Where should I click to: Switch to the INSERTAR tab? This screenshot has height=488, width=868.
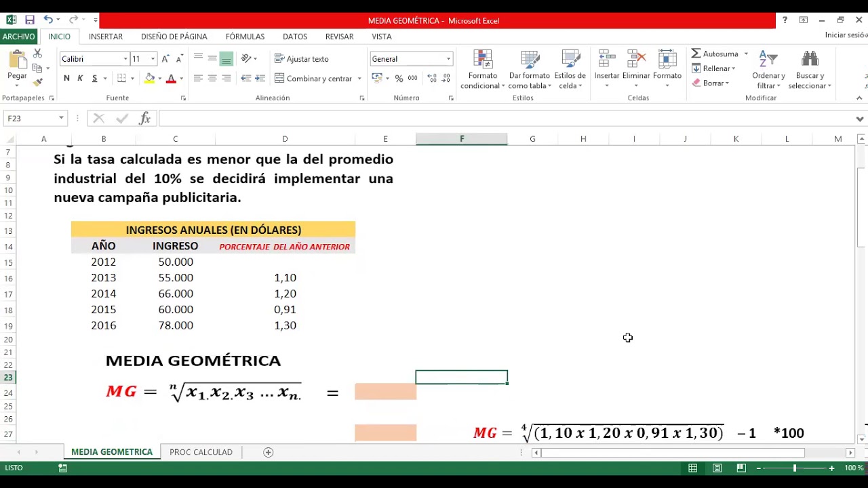point(106,37)
